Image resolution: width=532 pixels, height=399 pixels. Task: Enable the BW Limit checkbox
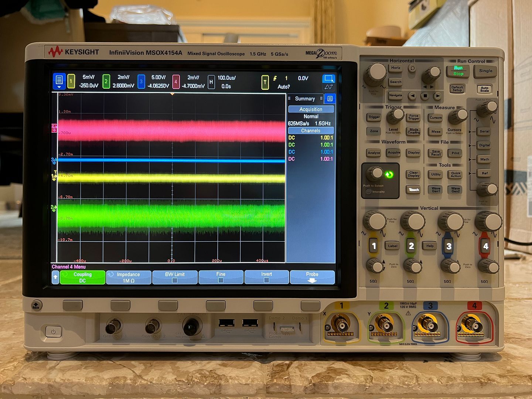(x=175, y=280)
